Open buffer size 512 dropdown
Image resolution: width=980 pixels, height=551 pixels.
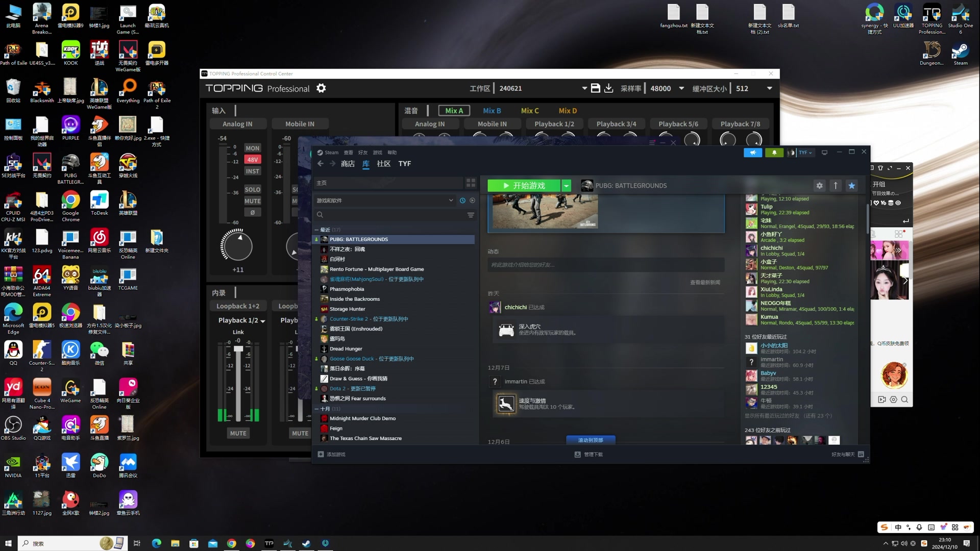pyautogui.click(x=769, y=88)
